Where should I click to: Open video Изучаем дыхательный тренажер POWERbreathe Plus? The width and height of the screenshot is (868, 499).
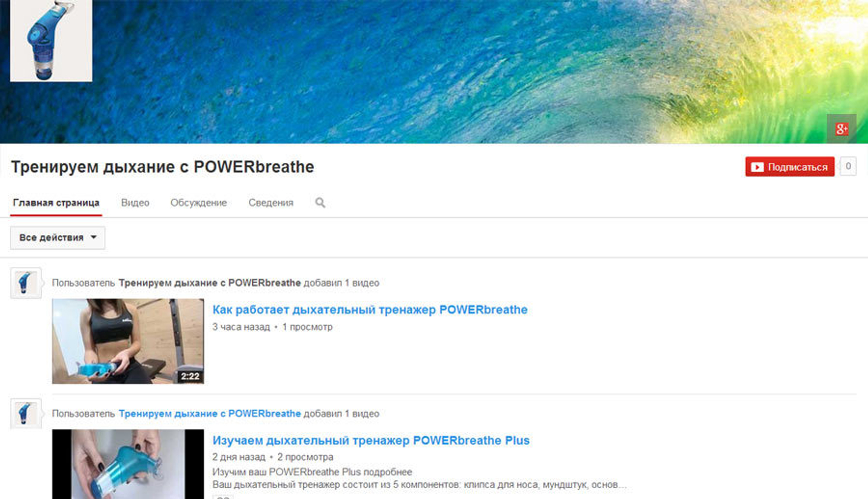pos(371,441)
